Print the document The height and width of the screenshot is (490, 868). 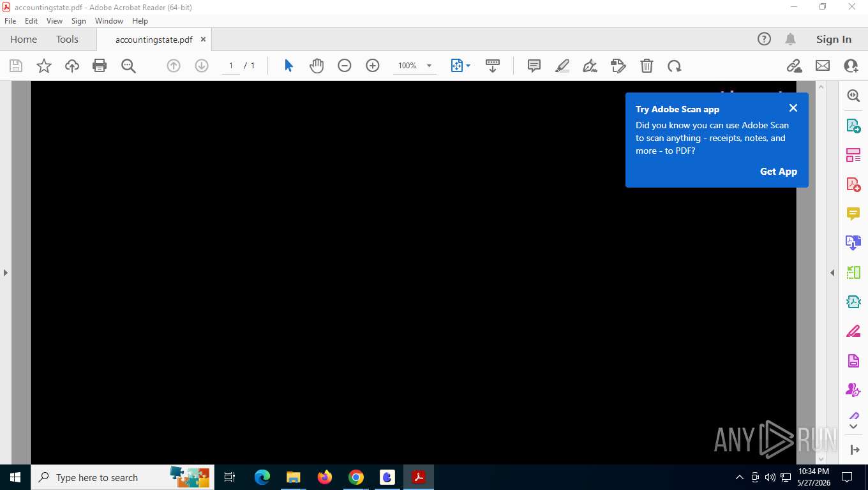(x=100, y=66)
